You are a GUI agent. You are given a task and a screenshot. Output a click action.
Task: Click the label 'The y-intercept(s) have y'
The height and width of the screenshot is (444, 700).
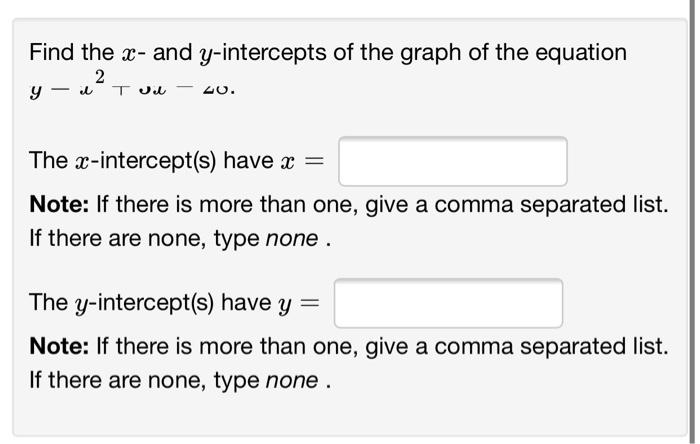(160, 303)
